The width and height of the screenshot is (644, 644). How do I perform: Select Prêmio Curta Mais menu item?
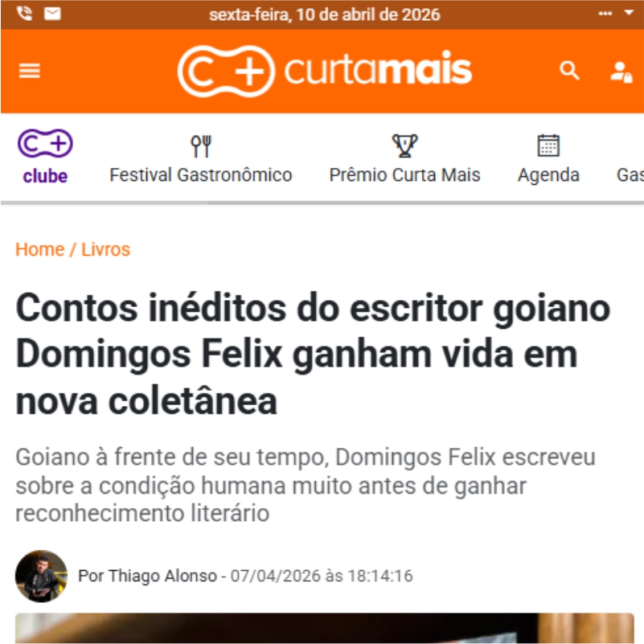click(404, 175)
